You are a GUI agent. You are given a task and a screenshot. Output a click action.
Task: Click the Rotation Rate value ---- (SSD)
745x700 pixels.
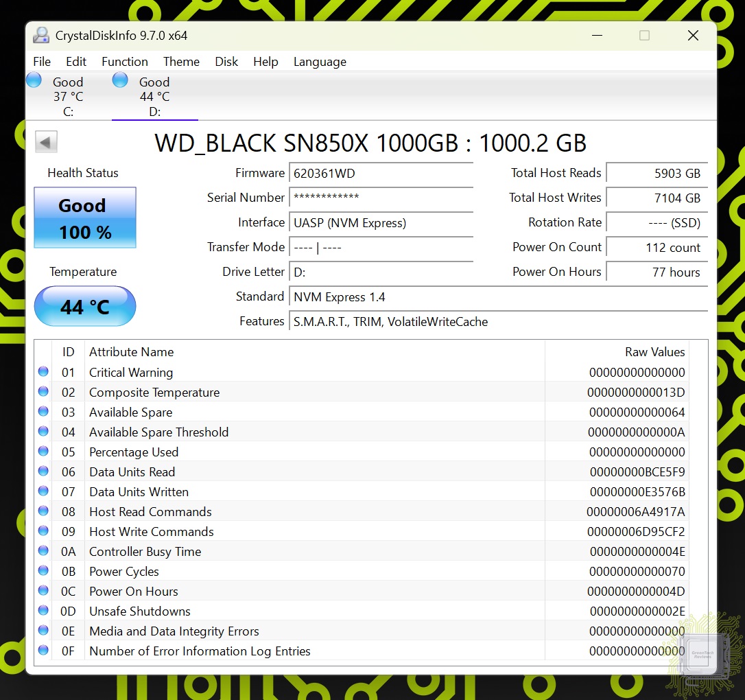point(657,223)
